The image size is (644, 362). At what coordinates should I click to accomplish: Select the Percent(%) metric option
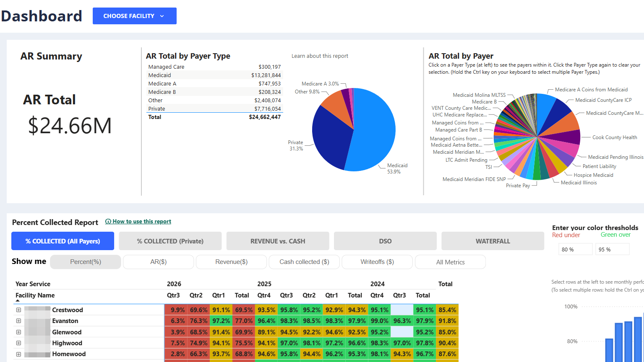coord(86,262)
